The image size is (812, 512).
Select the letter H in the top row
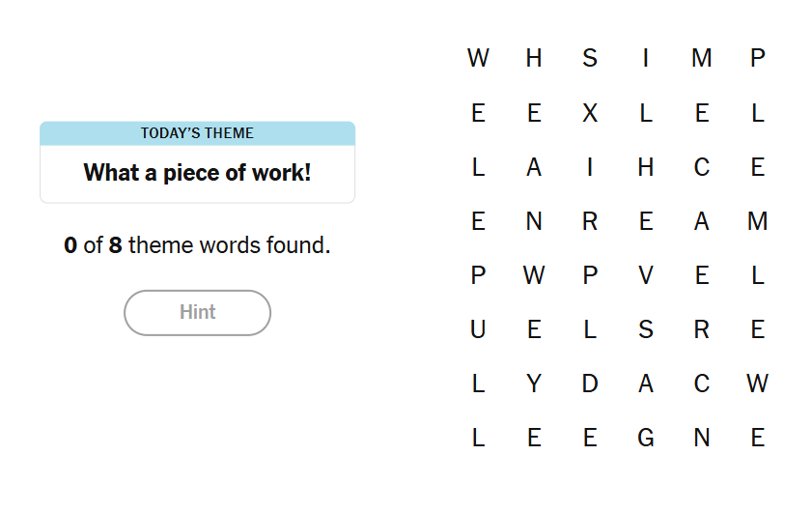pyautogui.click(x=534, y=59)
